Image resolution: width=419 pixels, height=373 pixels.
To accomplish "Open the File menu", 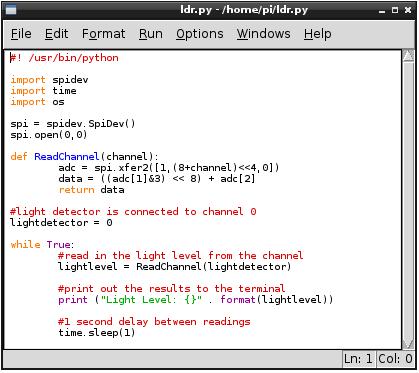I will (21, 34).
